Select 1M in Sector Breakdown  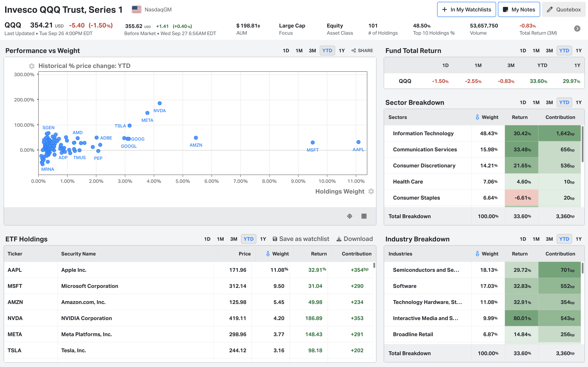click(x=536, y=102)
